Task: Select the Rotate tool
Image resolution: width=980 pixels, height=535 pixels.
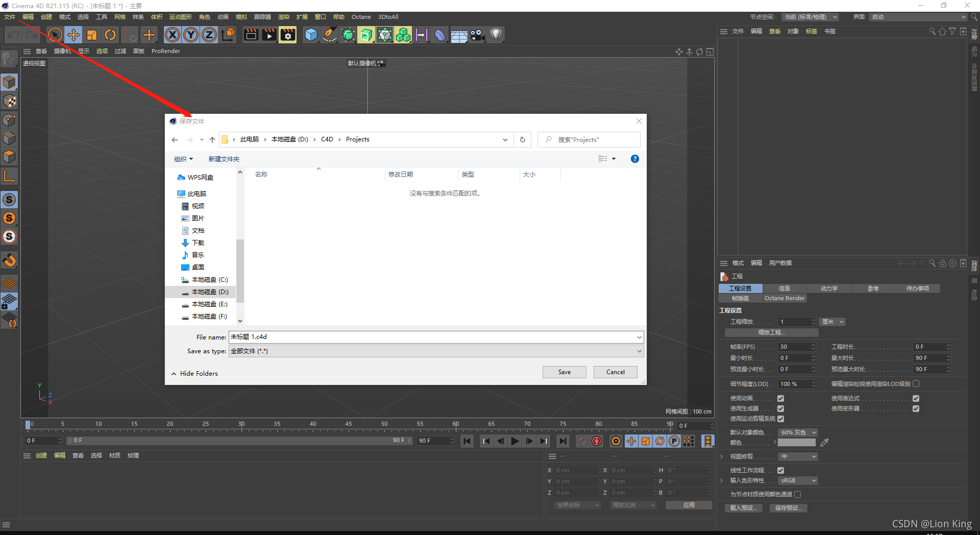Action: (110, 35)
